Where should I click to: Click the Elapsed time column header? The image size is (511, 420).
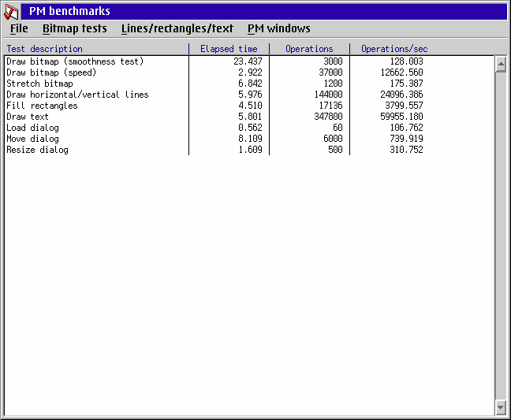pyautogui.click(x=229, y=49)
